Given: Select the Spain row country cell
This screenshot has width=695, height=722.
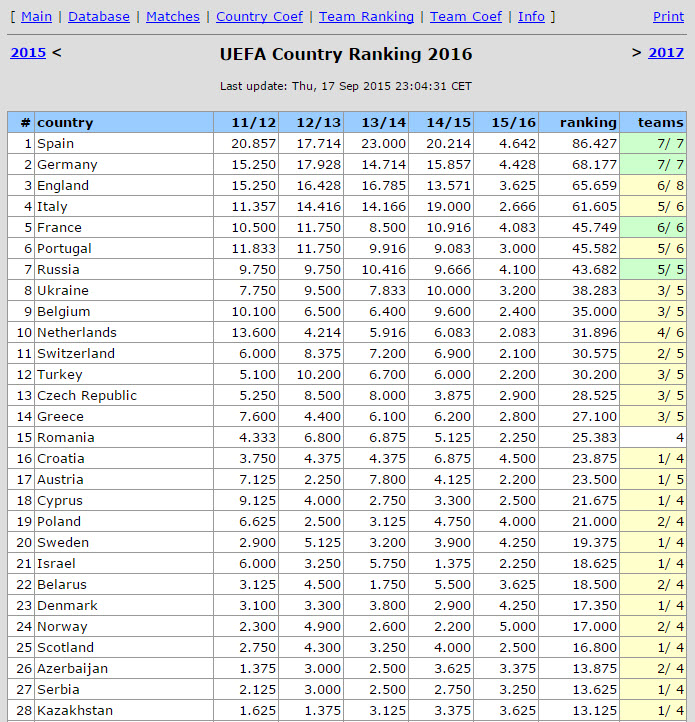Looking at the screenshot, I should pos(56,143).
